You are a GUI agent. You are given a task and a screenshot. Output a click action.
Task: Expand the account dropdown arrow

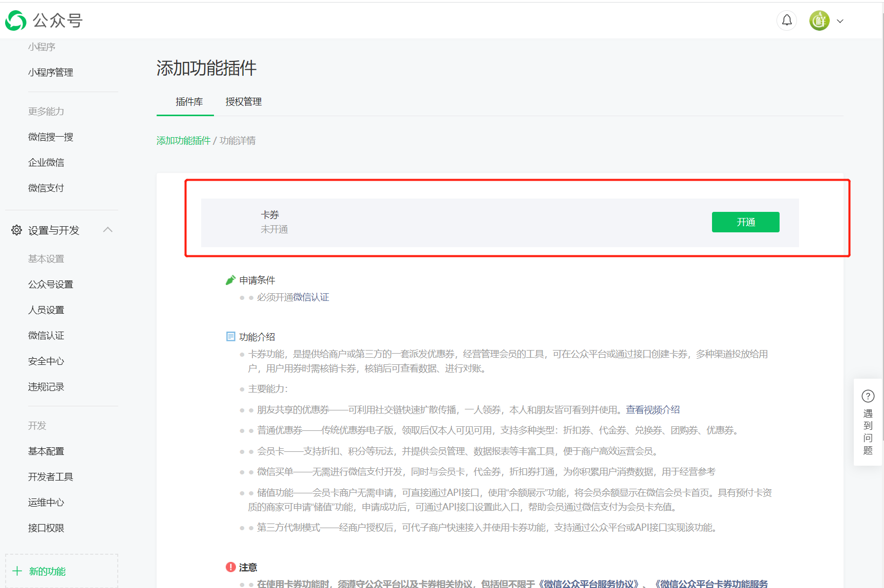point(840,21)
